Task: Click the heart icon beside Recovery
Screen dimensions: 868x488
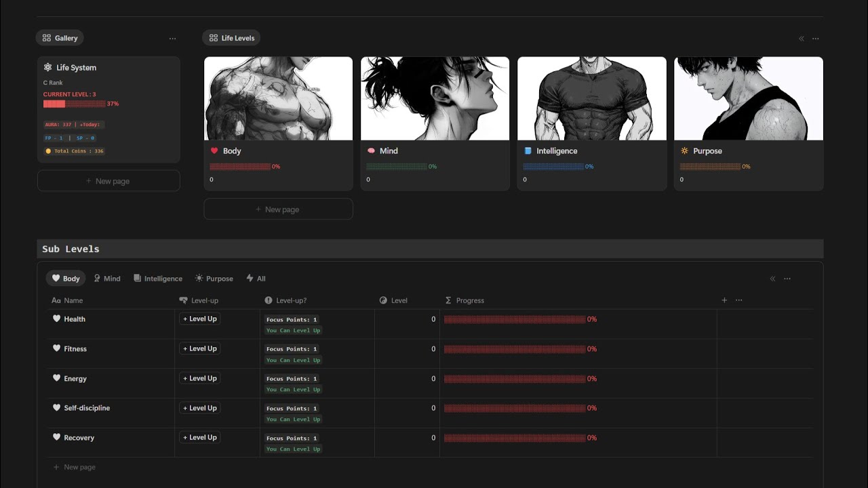Action: pyautogui.click(x=56, y=437)
